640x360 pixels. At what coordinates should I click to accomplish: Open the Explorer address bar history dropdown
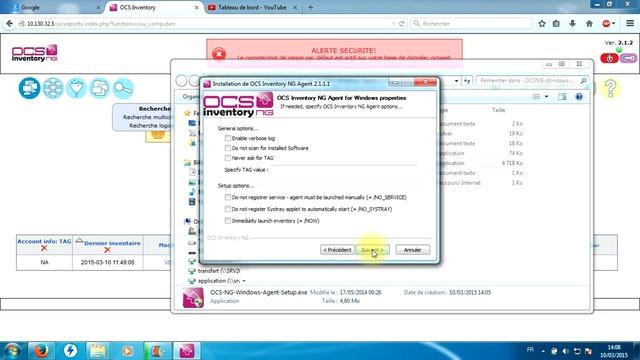[x=456, y=81]
